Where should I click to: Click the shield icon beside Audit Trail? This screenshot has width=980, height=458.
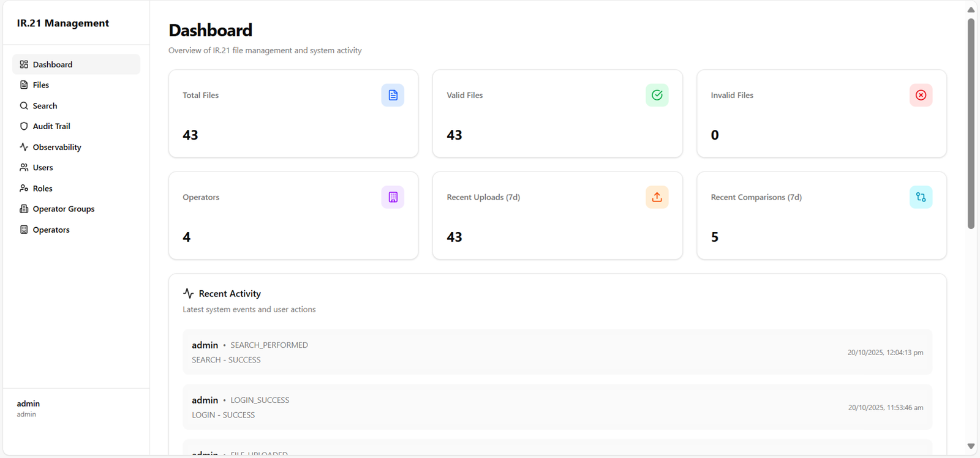point(24,126)
